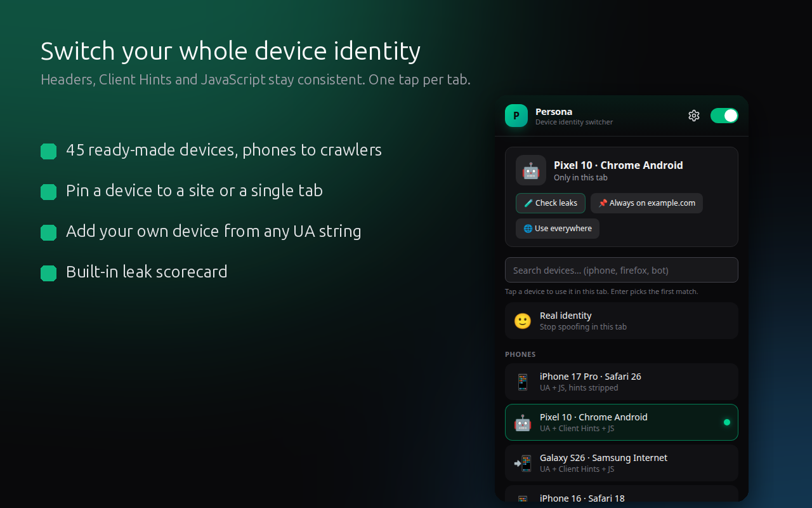Click the phone icon beside Galaxy S26

click(x=523, y=463)
